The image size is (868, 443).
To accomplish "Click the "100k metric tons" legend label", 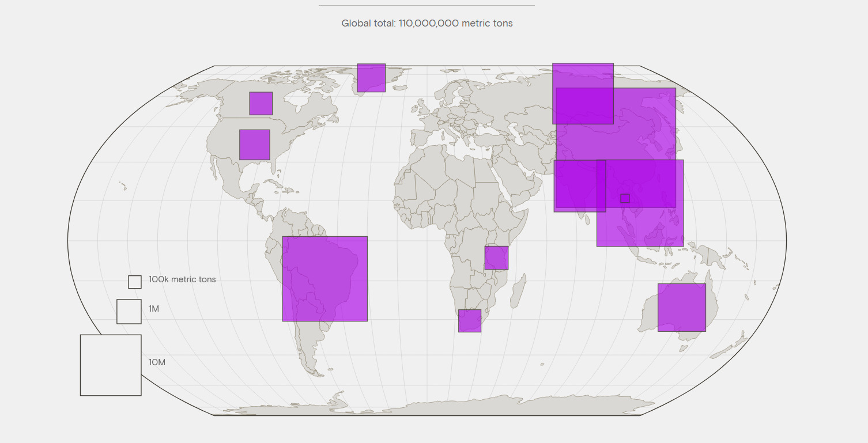I will pyautogui.click(x=182, y=279).
